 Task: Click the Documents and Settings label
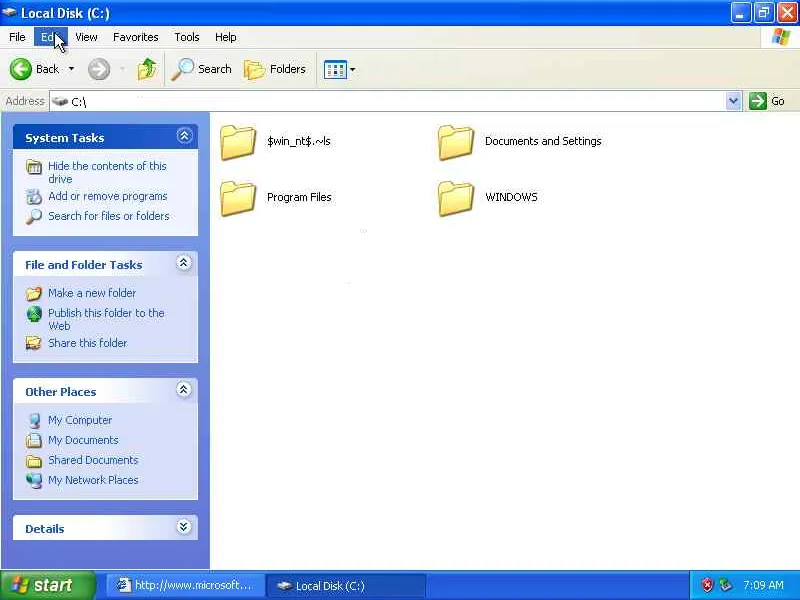(543, 141)
